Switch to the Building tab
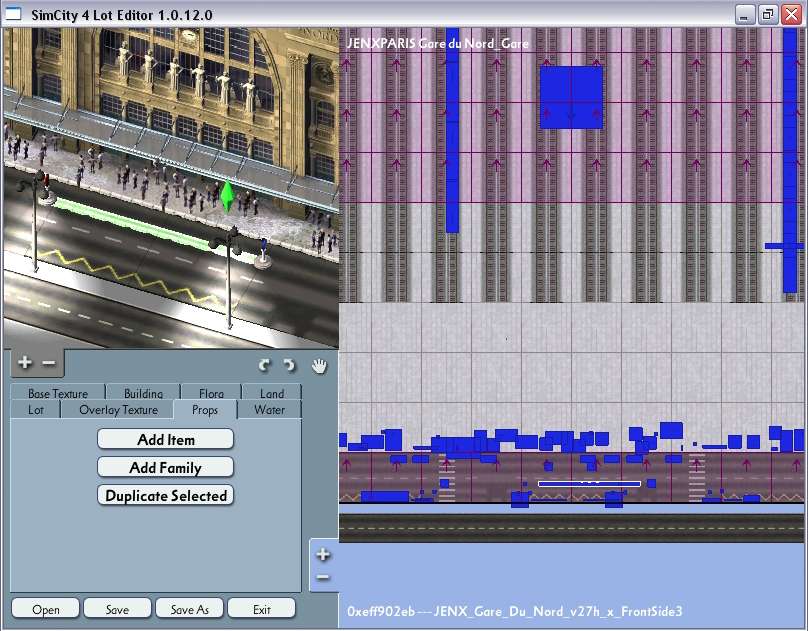 pos(143,393)
